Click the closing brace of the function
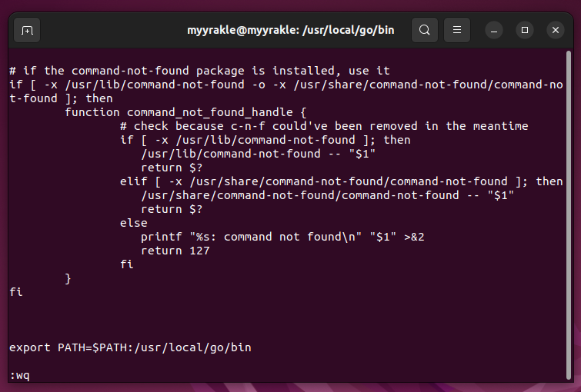The width and height of the screenshot is (581, 392). coord(68,278)
